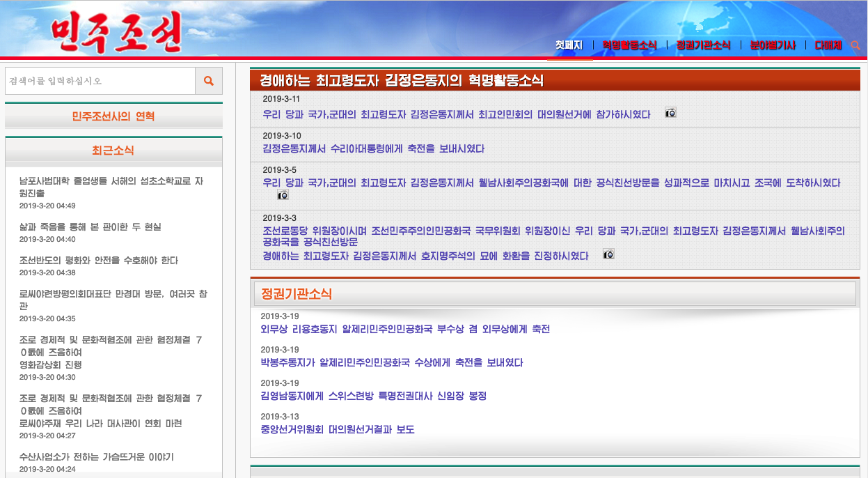The image size is (868, 478).
Task: Click the camera icon after the 호지명주석 article
Action: (x=608, y=255)
